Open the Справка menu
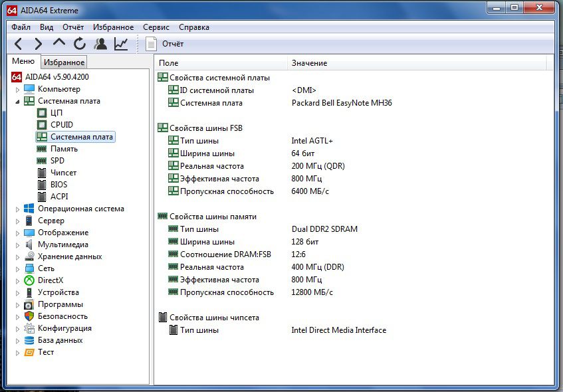 194,27
